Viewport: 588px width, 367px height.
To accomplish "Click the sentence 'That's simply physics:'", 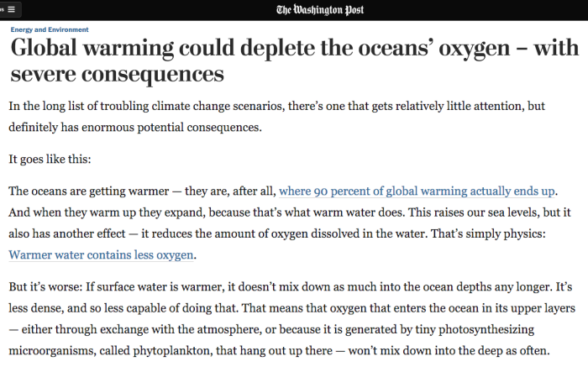I will coord(488,234).
